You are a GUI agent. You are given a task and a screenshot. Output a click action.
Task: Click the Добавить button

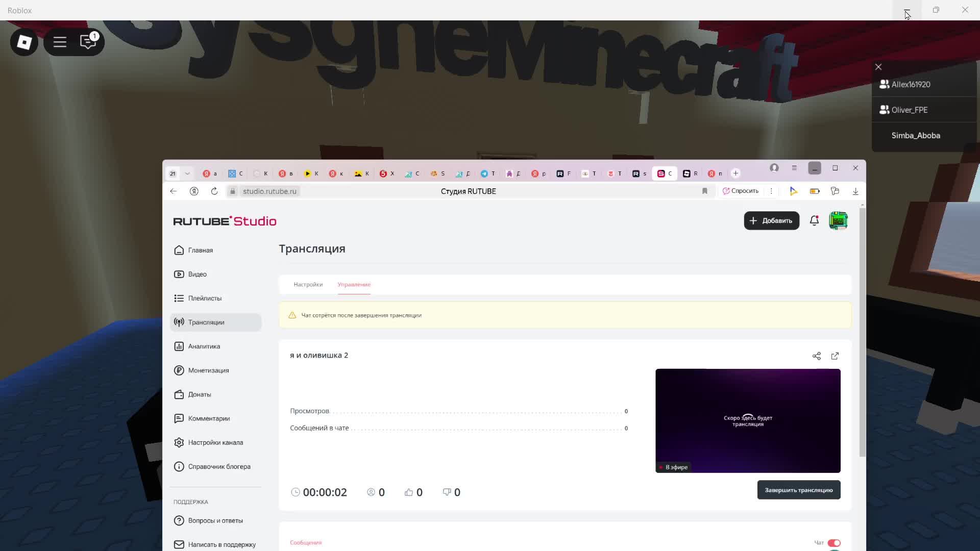tap(771, 220)
